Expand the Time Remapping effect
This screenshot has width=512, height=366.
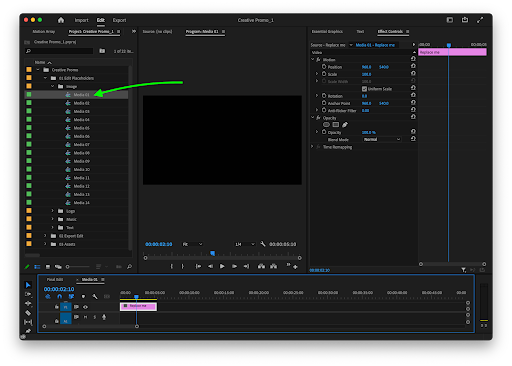pyautogui.click(x=312, y=147)
